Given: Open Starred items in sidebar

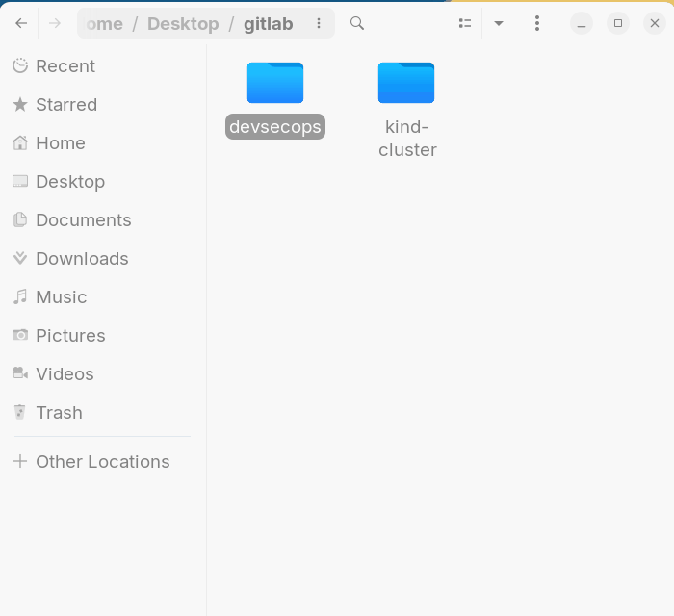Looking at the screenshot, I should [65, 105].
